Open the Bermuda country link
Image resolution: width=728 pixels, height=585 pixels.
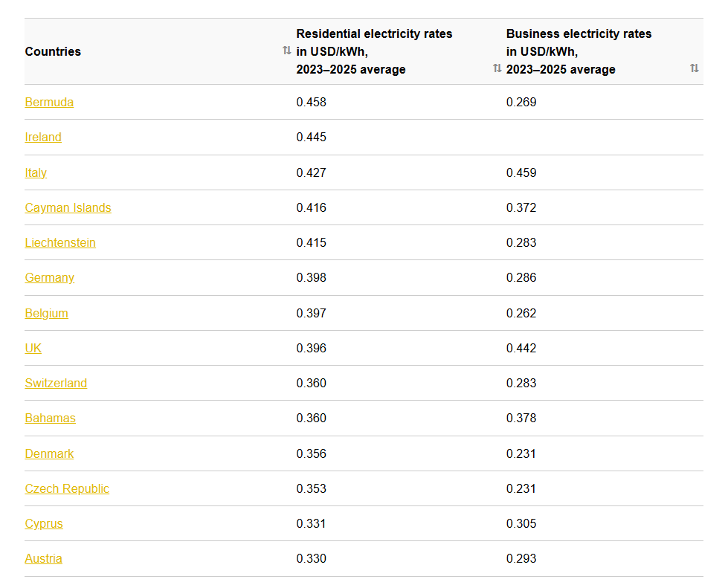pyautogui.click(x=49, y=102)
